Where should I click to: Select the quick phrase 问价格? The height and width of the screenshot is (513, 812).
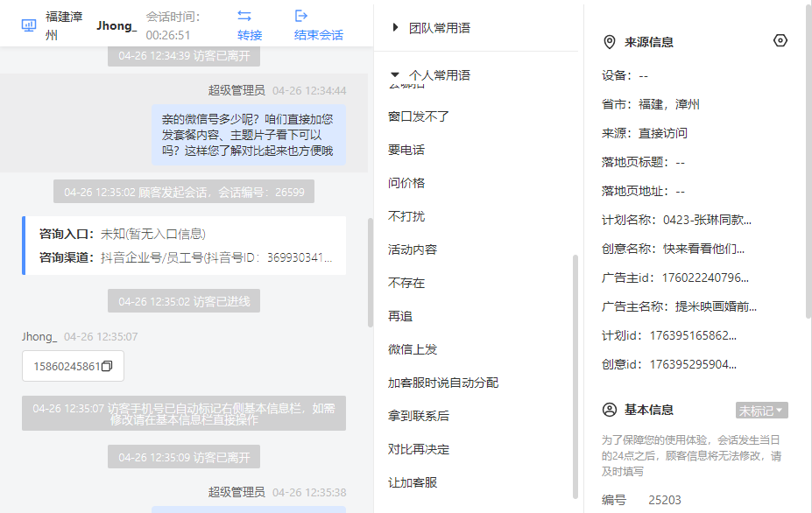406,183
